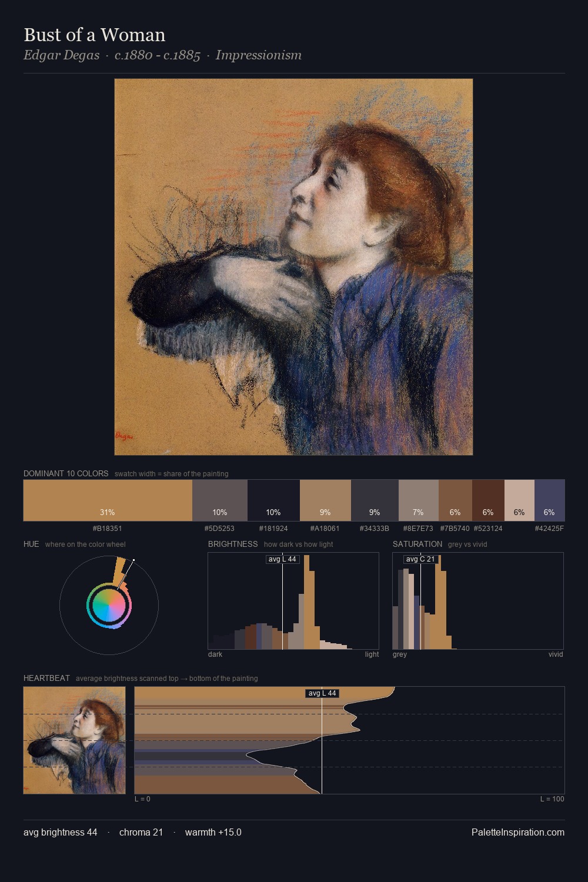Click the 'HEARTBEAT' section heading
Viewport: 588px width, 882px height.
coord(46,678)
